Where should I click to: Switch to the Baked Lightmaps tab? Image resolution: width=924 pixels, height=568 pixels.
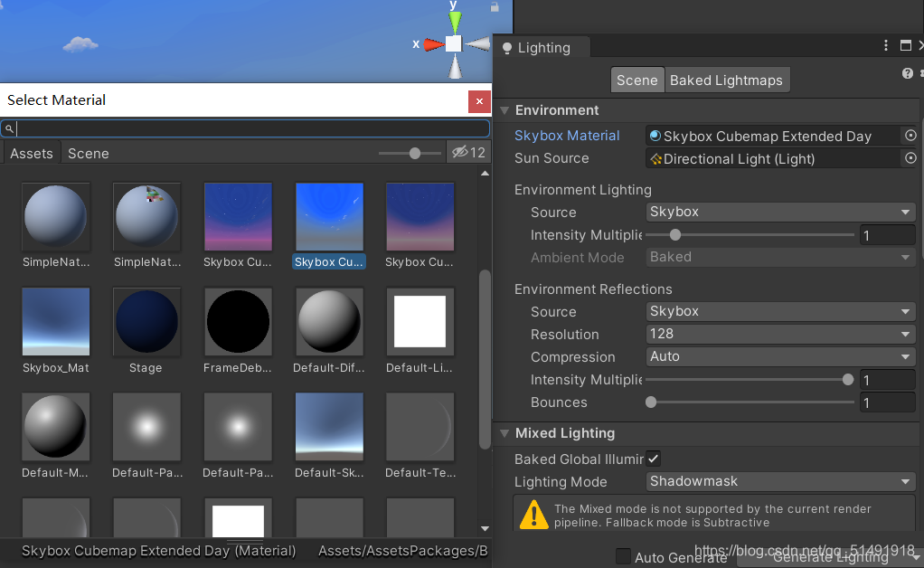(727, 80)
